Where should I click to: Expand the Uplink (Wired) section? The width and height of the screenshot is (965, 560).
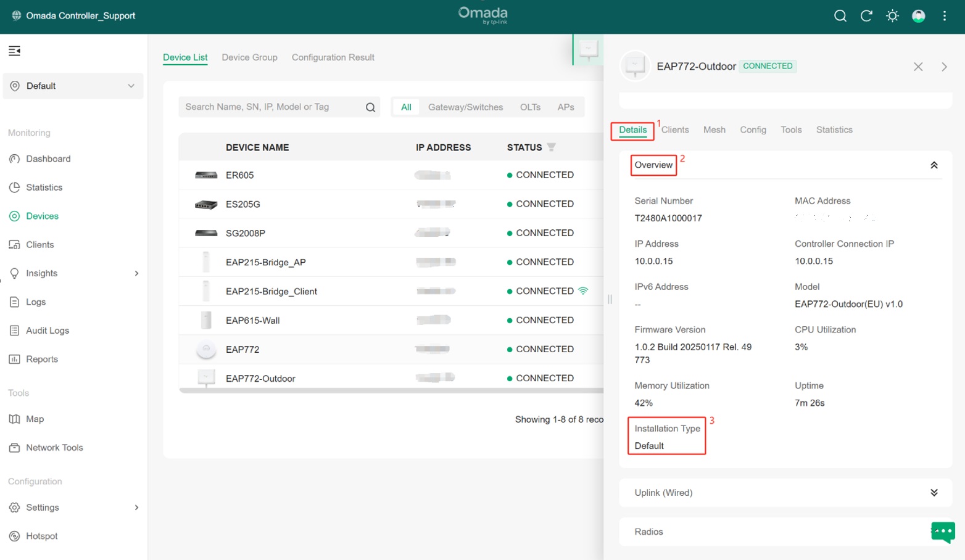tap(934, 493)
